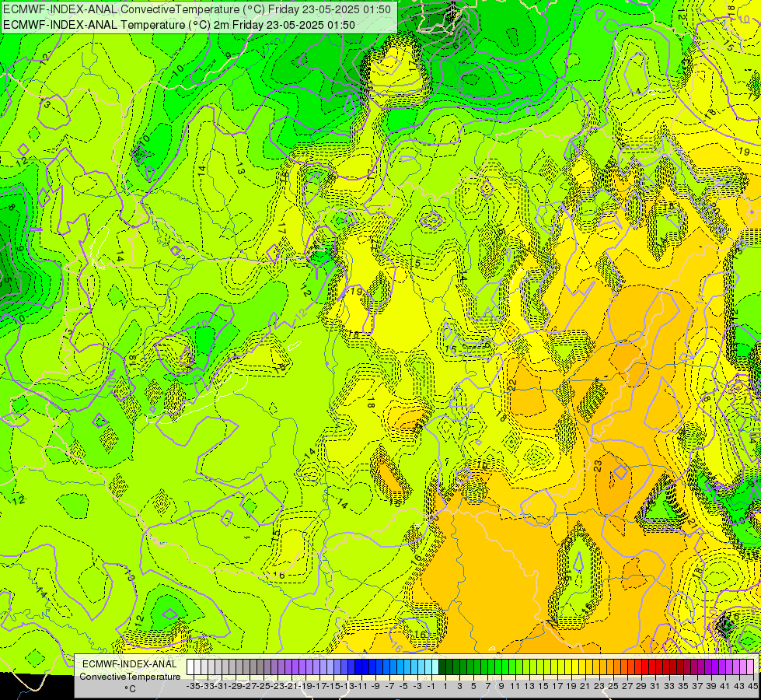Select the purple swatch above 39
Screen dimensions: 761x700
708,667
